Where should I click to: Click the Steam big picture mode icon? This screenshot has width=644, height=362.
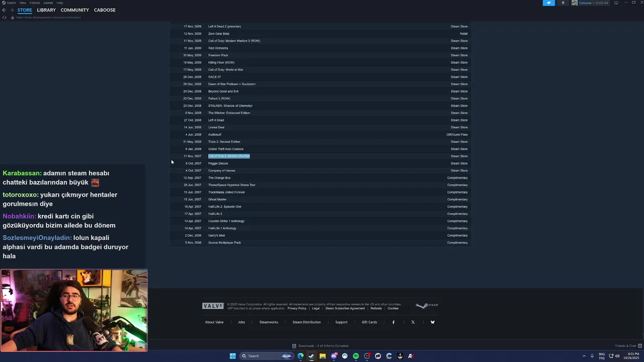616,3
